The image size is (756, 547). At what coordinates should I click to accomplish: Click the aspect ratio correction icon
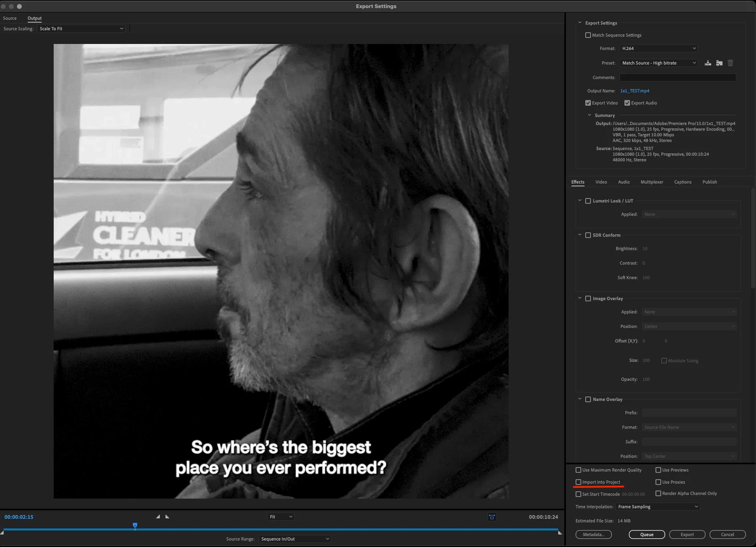[x=492, y=517]
